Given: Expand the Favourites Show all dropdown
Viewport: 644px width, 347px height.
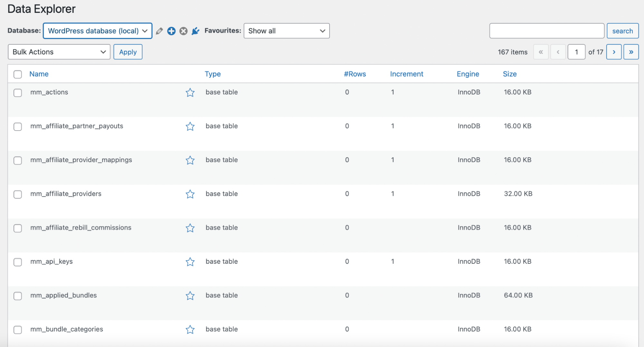Looking at the screenshot, I should click(x=286, y=31).
